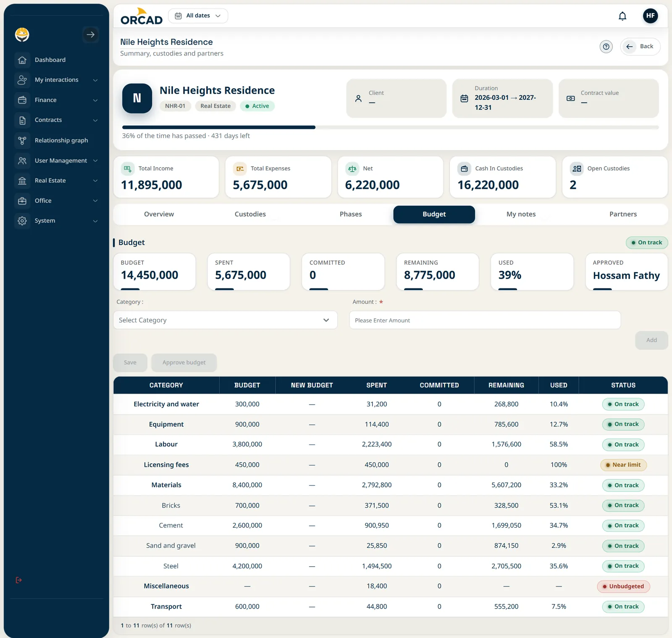Click the Back button
Image resolution: width=672 pixels, height=638 pixels.
click(640, 47)
